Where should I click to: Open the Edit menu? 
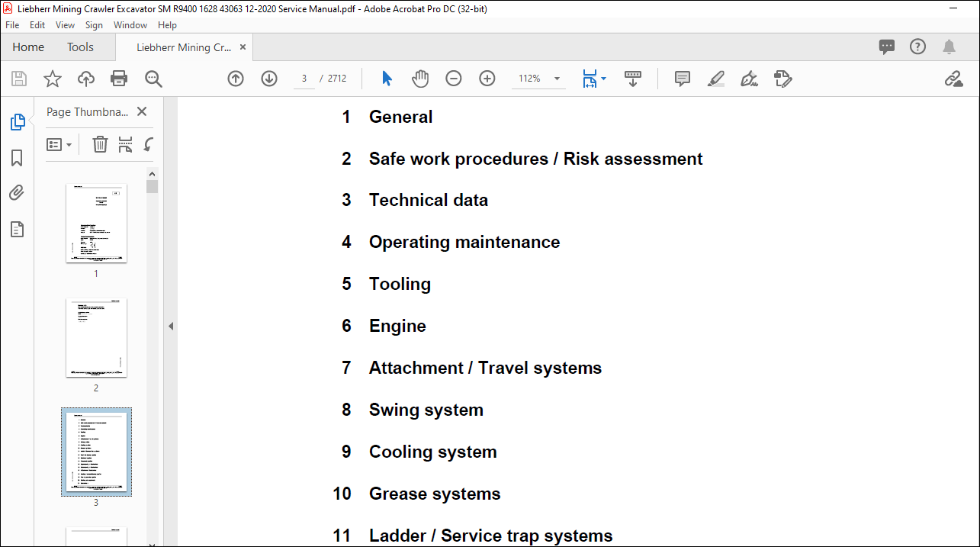click(x=37, y=25)
